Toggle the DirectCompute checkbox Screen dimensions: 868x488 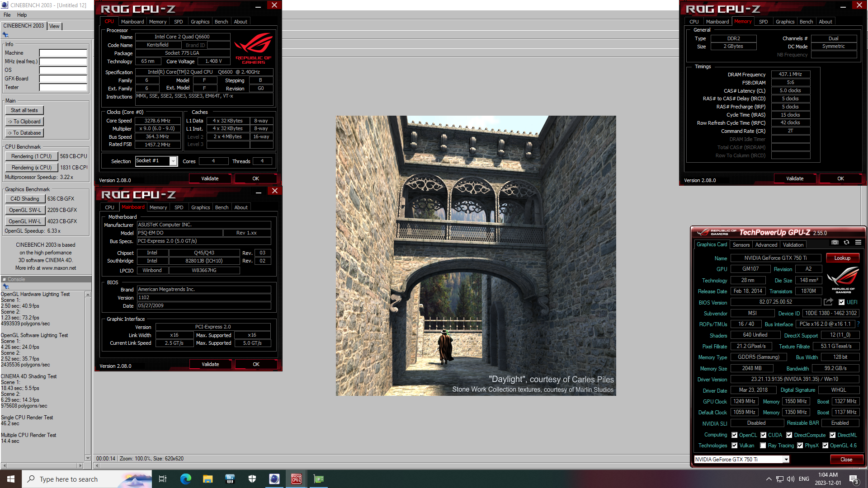coord(789,435)
